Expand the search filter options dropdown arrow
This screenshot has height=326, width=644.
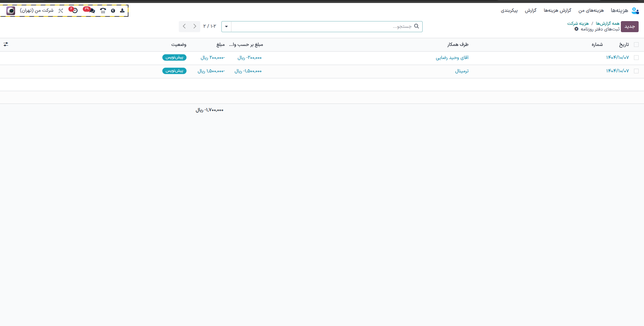[226, 26]
